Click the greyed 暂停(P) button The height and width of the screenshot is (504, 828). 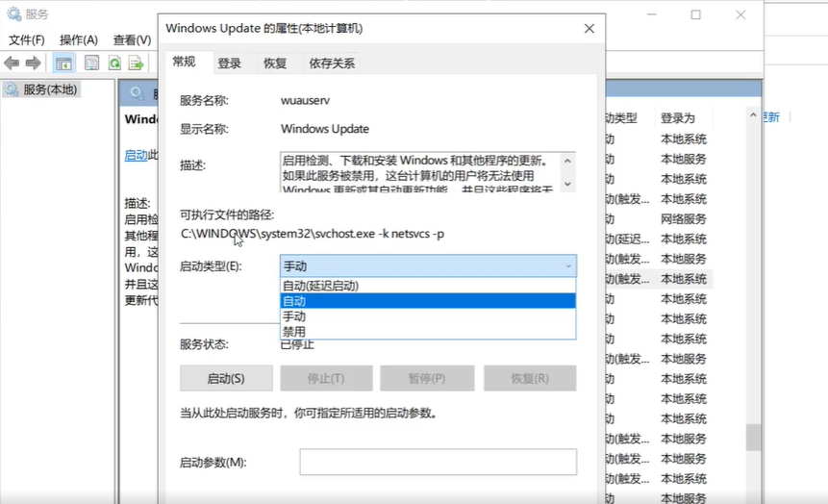pyautogui.click(x=427, y=378)
